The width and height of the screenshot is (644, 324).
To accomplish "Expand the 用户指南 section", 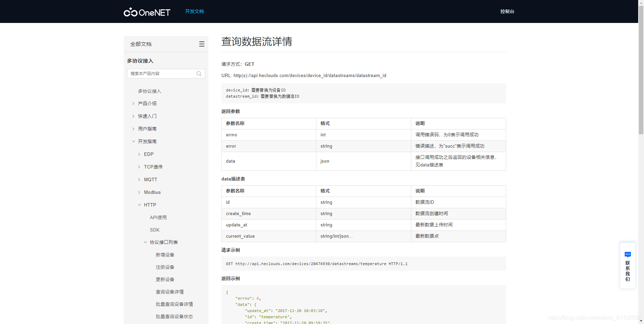I will click(x=147, y=129).
